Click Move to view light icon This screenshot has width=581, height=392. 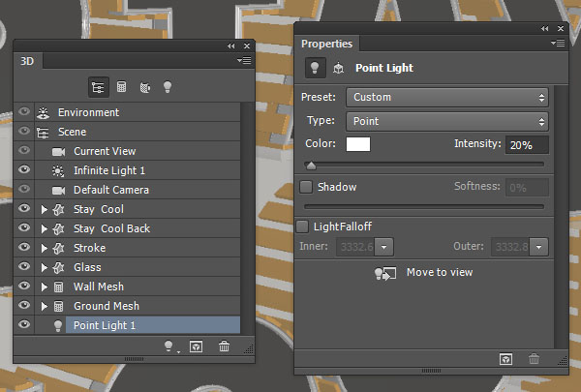pyautogui.click(x=383, y=274)
